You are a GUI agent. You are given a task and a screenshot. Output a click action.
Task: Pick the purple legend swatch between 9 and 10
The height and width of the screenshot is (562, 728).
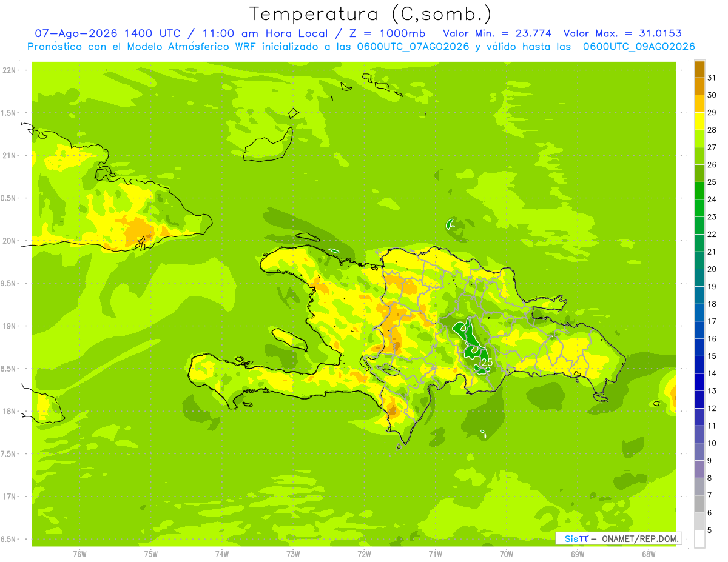tap(699, 452)
